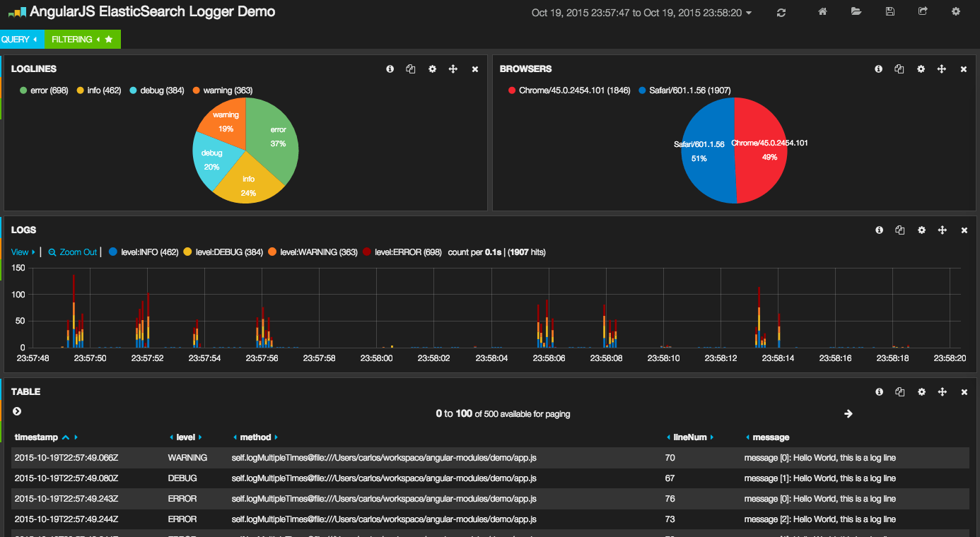Refresh the dashboard with the reload icon
The height and width of the screenshot is (537, 980).
pos(781,12)
